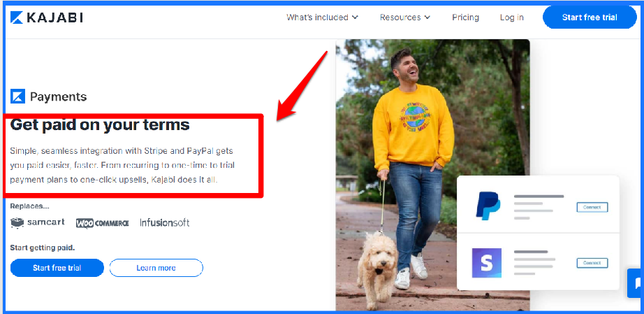Image resolution: width=644 pixels, height=314 pixels.
Task: Click the Learn more button
Action: [x=156, y=268]
